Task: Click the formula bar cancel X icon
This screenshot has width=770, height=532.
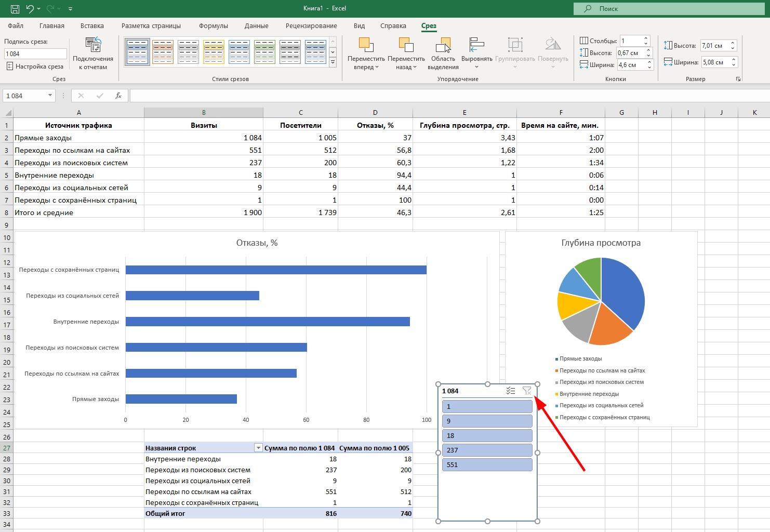Action: pyautogui.click(x=81, y=96)
